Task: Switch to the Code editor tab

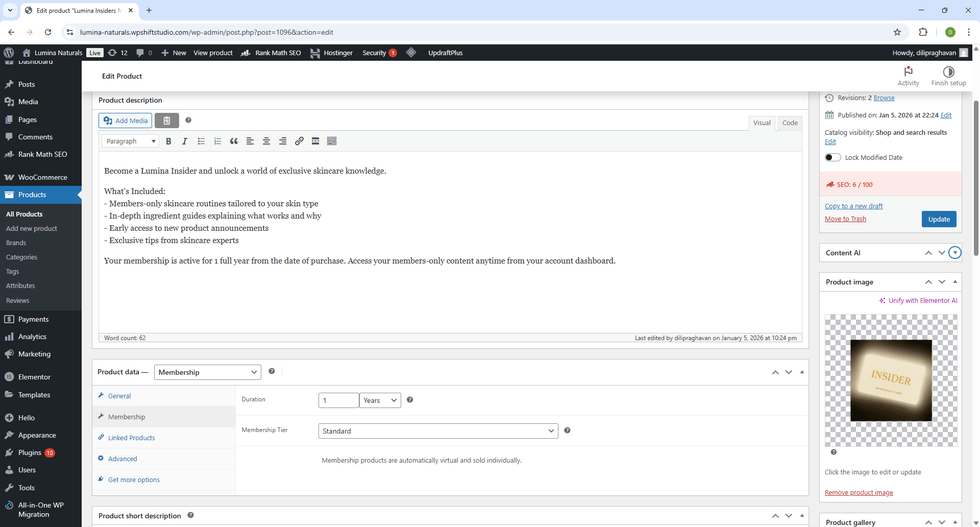Action: point(790,123)
